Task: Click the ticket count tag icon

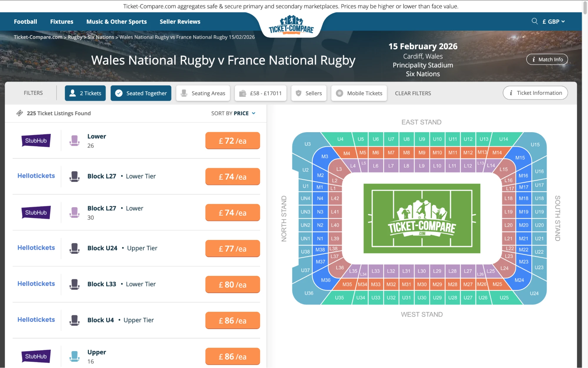Action: (19, 113)
